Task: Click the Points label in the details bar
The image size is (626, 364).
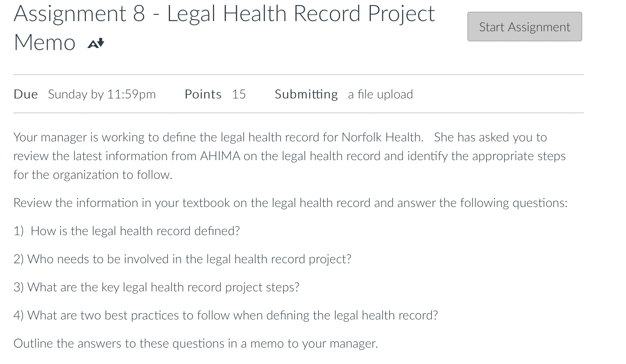Action: (x=203, y=94)
